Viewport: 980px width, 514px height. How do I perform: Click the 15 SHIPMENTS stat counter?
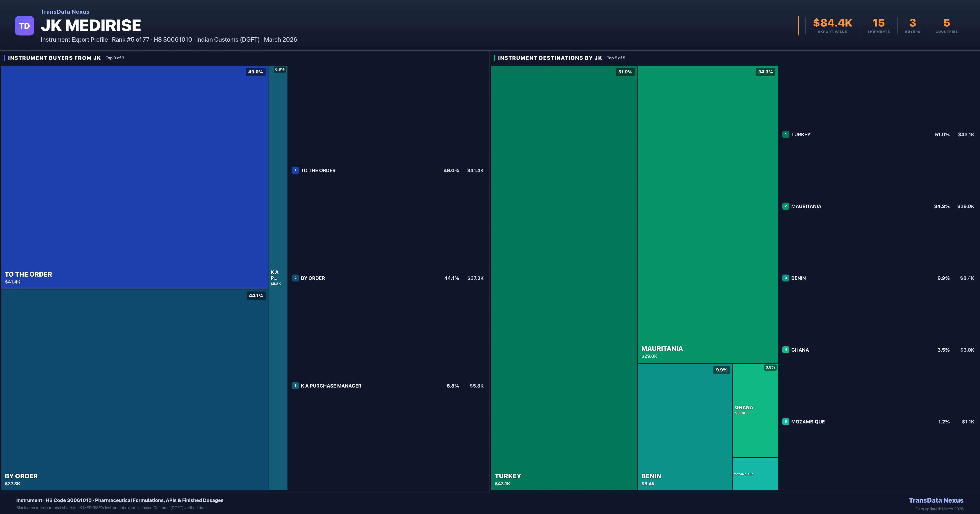tap(879, 25)
